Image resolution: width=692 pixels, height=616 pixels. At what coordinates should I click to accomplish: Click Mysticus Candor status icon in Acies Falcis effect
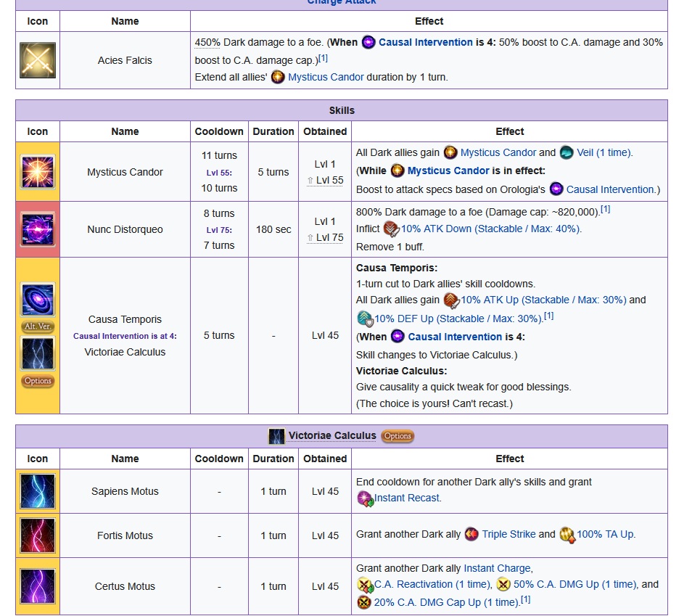pos(278,78)
